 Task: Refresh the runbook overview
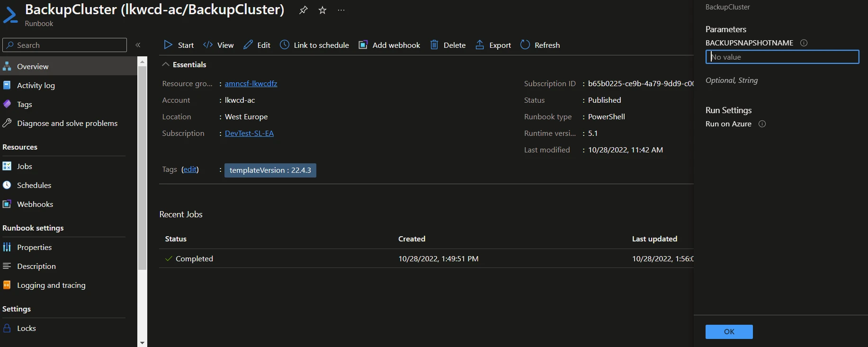[540, 45]
